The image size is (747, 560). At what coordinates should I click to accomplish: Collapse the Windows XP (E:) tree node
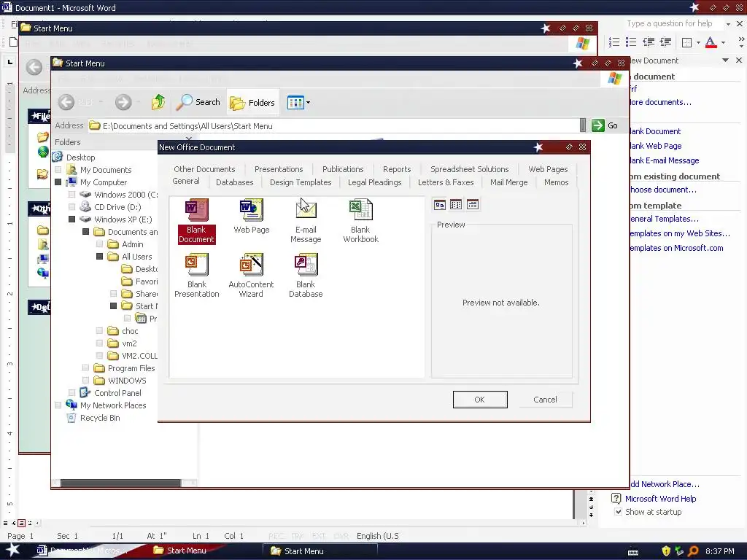coord(72,219)
